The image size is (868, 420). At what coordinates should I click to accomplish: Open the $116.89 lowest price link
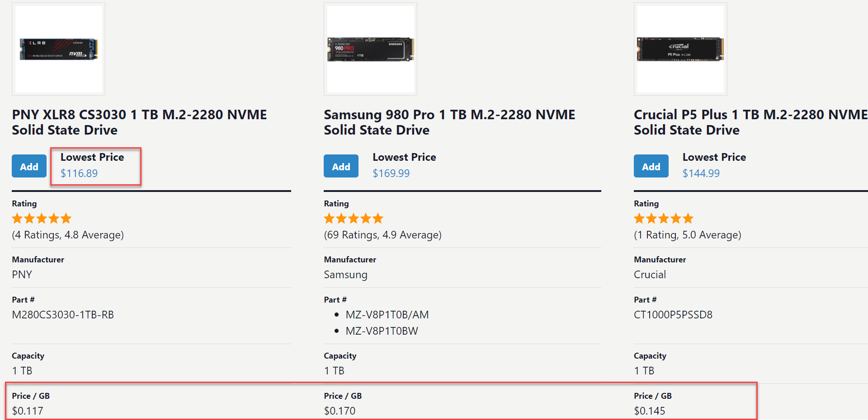click(79, 173)
